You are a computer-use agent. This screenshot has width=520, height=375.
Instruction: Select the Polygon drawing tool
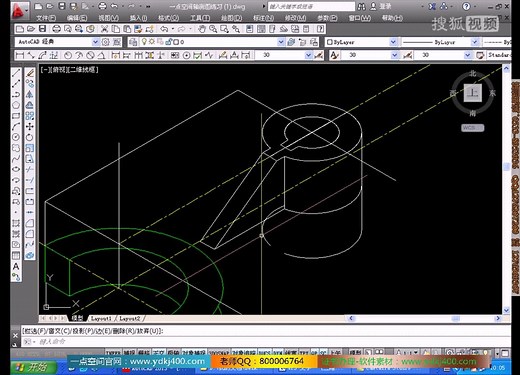pos(16,105)
